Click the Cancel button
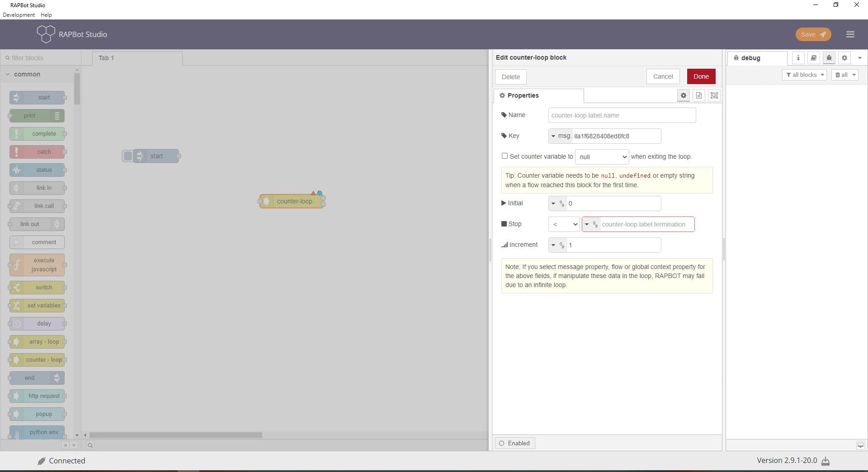 pyautogui.click(x=663, y=76)
